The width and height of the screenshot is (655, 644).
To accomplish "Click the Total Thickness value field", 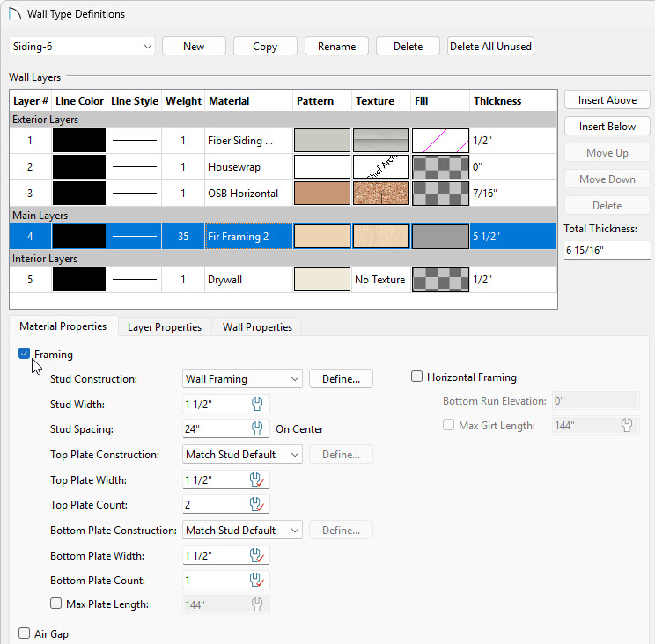I will 607,250.
